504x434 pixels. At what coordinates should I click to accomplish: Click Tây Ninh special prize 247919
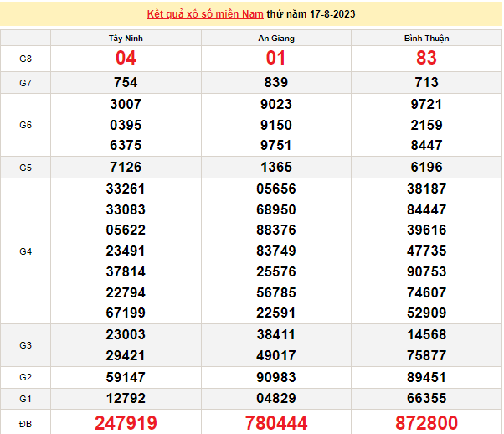pyautogui.click(x=126, y=422)
